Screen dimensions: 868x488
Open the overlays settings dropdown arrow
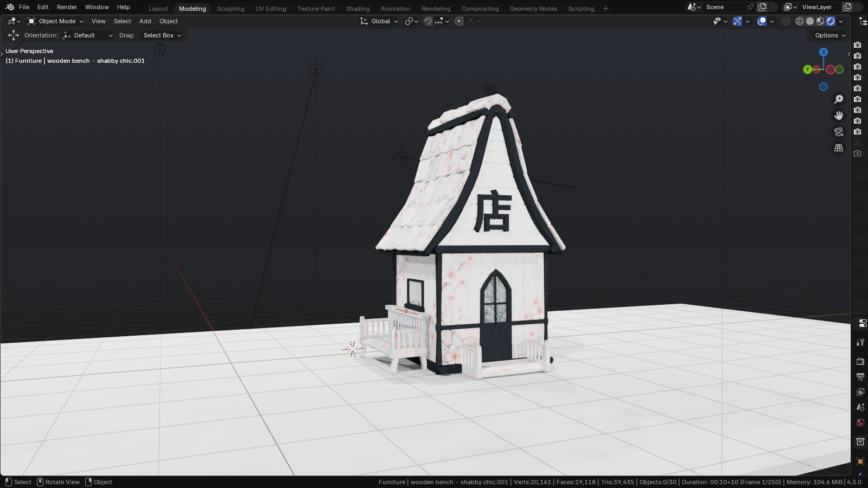[x=772, y=21]
